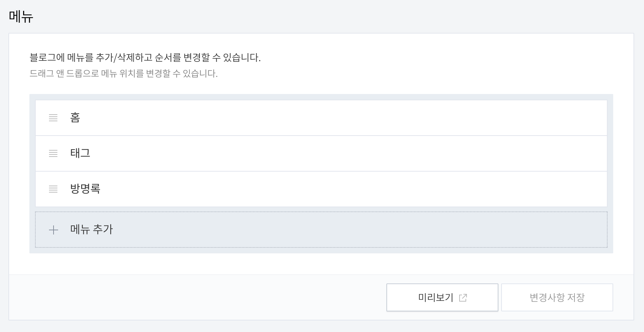Click the drag handle icon beside 방명록

pos(53,189)
